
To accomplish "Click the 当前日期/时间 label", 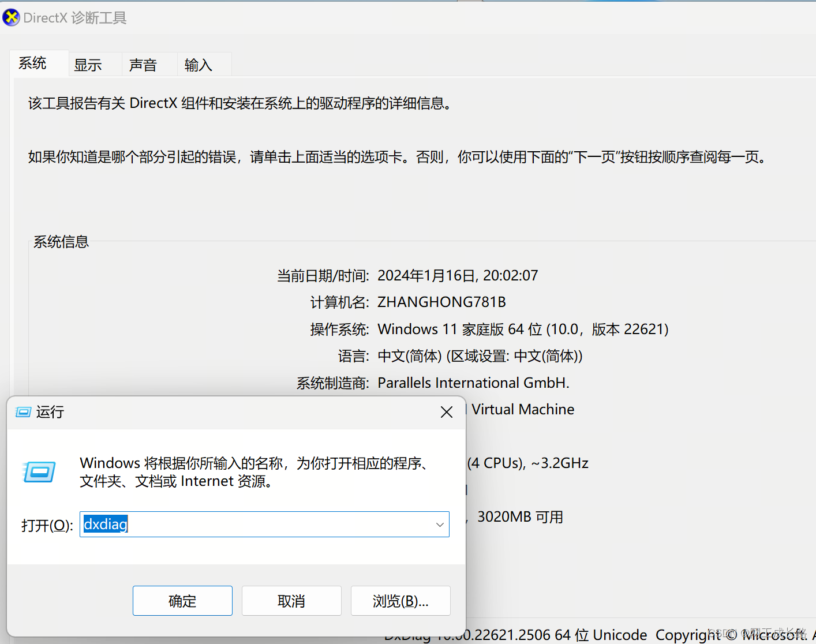I will coord(323,275).
